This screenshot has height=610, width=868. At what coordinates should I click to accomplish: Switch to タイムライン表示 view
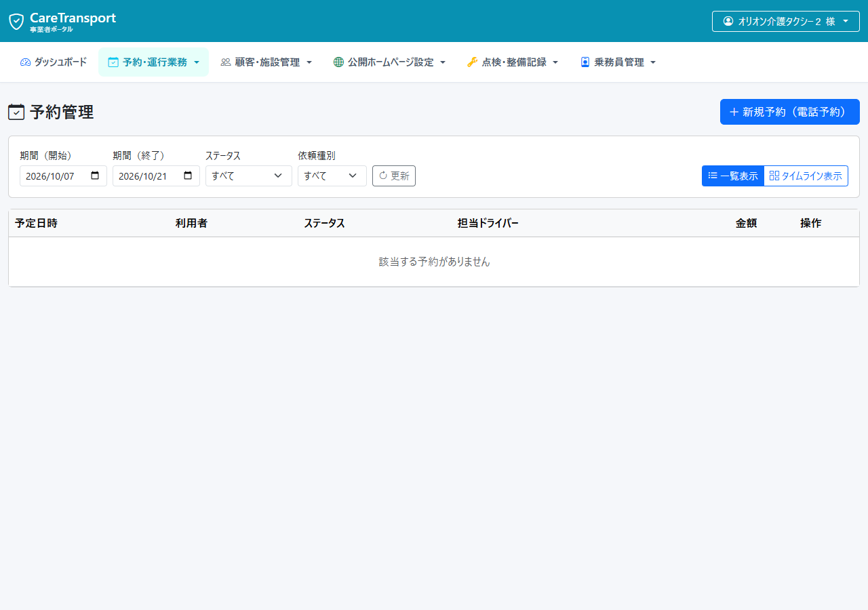tap(806, 176)
